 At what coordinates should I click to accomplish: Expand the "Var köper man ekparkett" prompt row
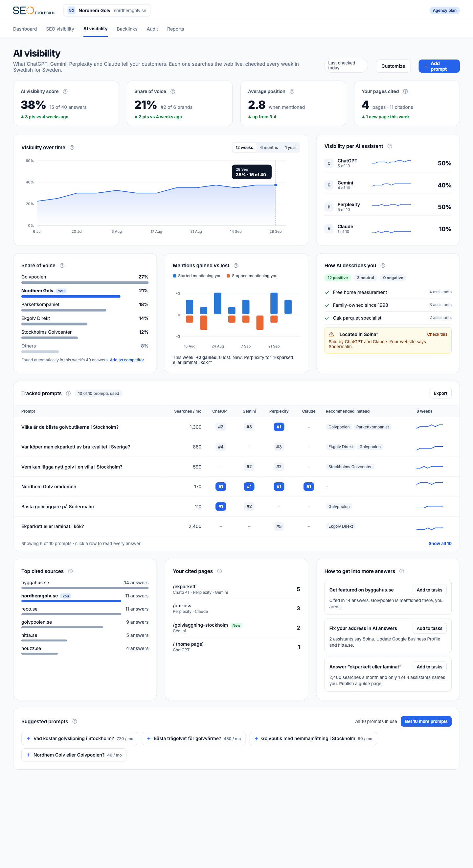point(236,447)
